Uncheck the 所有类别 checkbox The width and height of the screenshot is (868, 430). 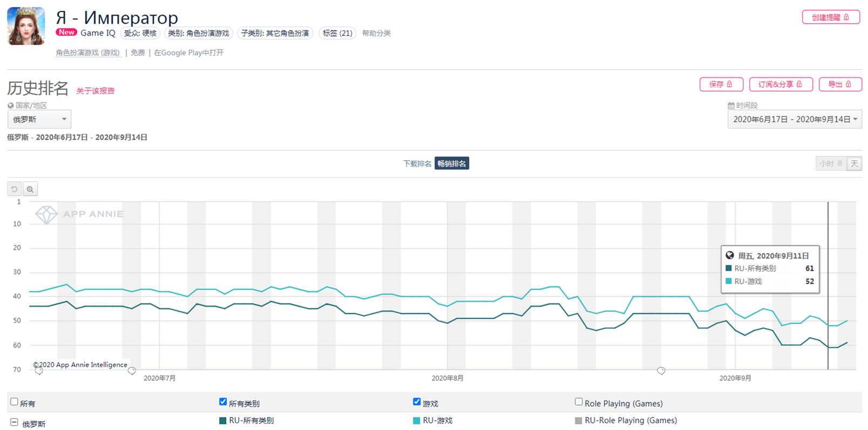(x=223, y=402)
